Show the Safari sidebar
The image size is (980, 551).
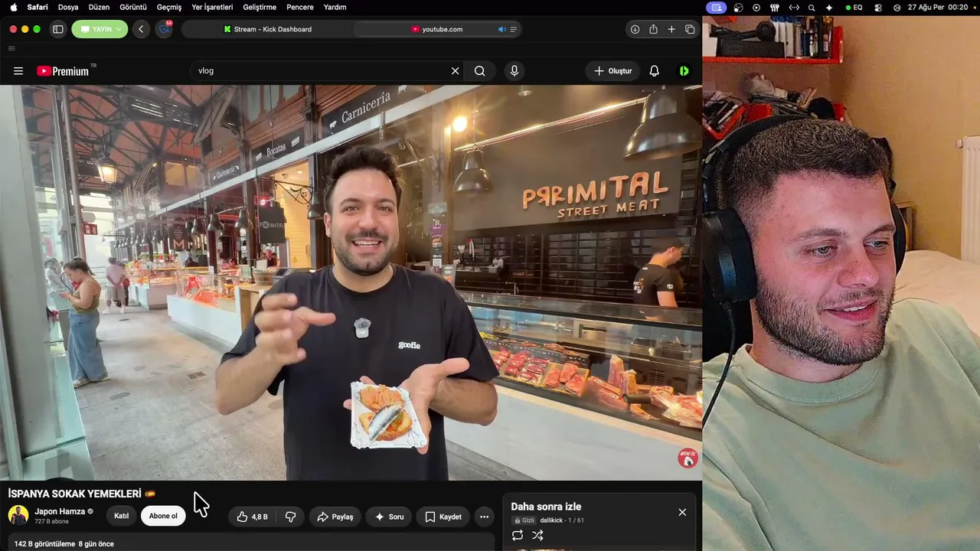[x=57, y=29]
